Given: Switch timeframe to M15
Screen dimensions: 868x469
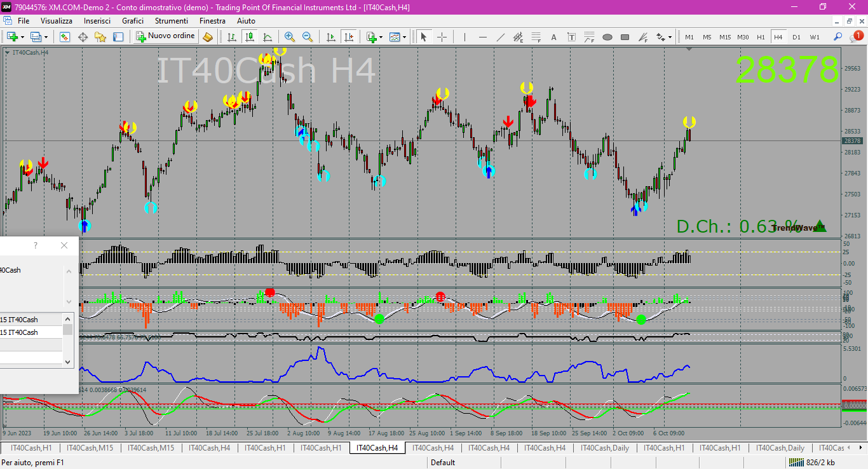Looking at the screenshot, I should coord(725,37).
